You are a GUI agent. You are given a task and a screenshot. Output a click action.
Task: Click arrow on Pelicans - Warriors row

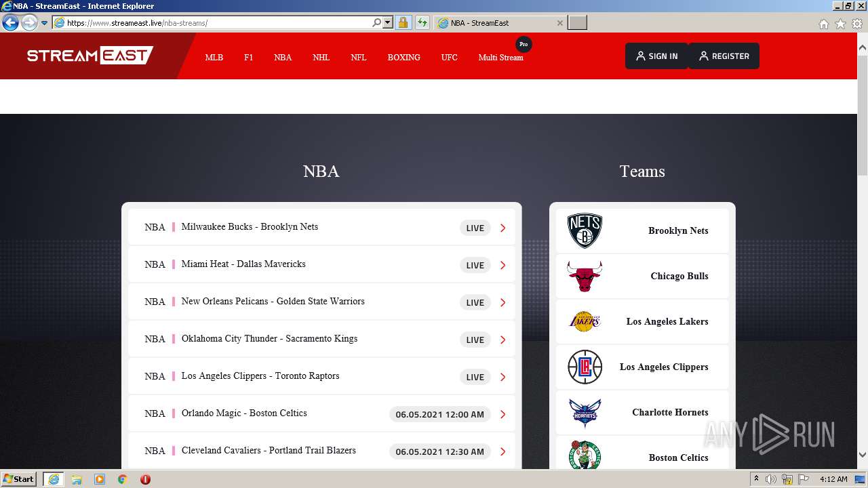[x=502, y=302]
